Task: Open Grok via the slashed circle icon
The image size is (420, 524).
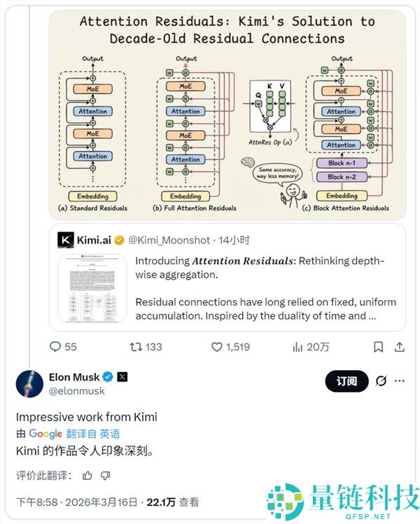Action: (381, 381)
